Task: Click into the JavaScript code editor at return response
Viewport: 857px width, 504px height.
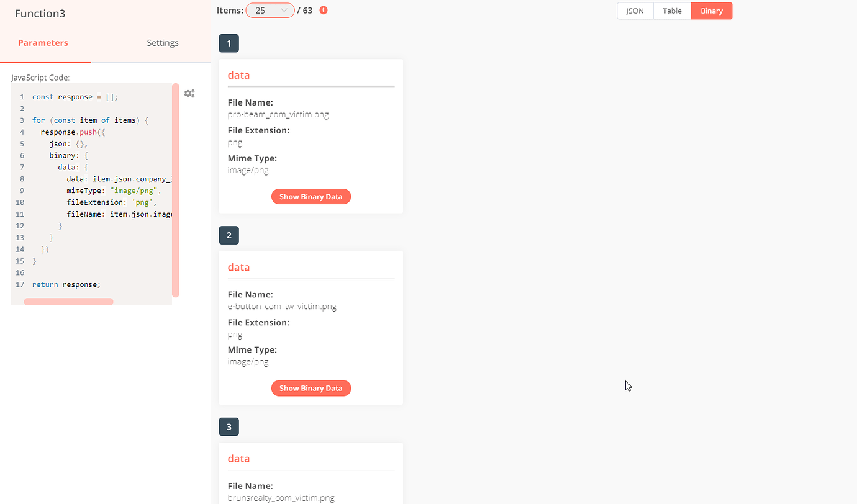Action: (x=66, y=284)
